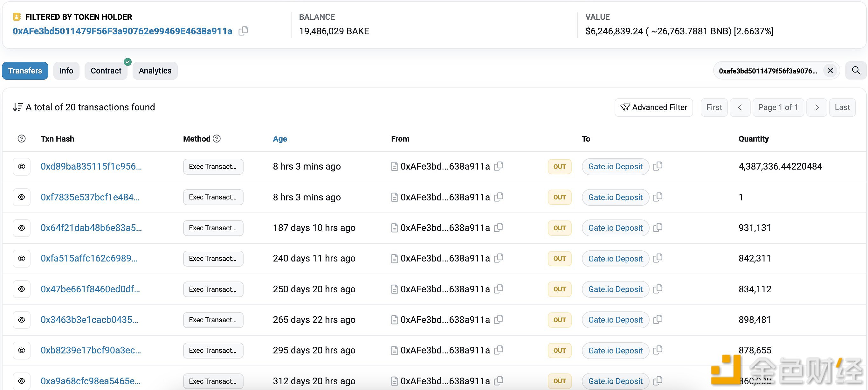Copy From address in first transaction row

(x=498, y=166)
